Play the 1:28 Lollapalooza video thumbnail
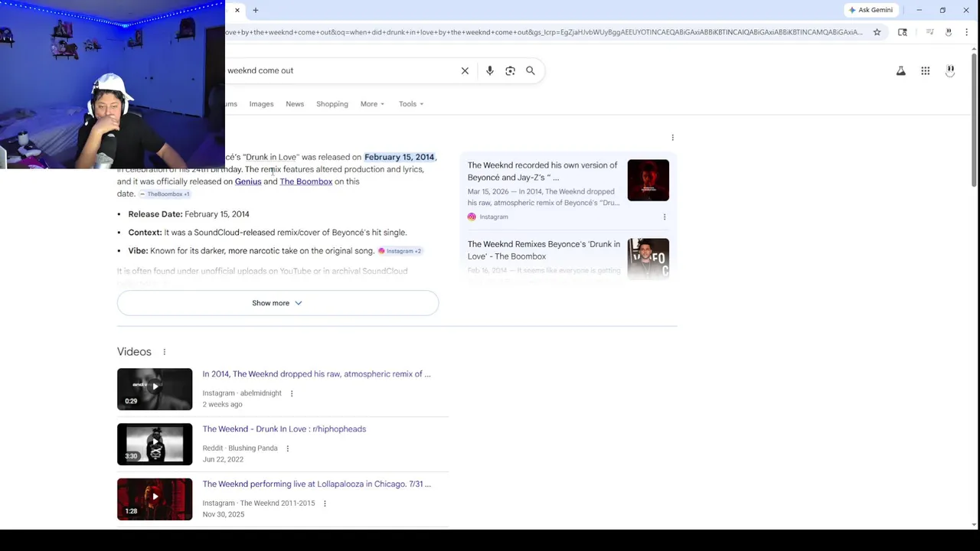This screenshot has height=551, width=980. pos(155,499)
